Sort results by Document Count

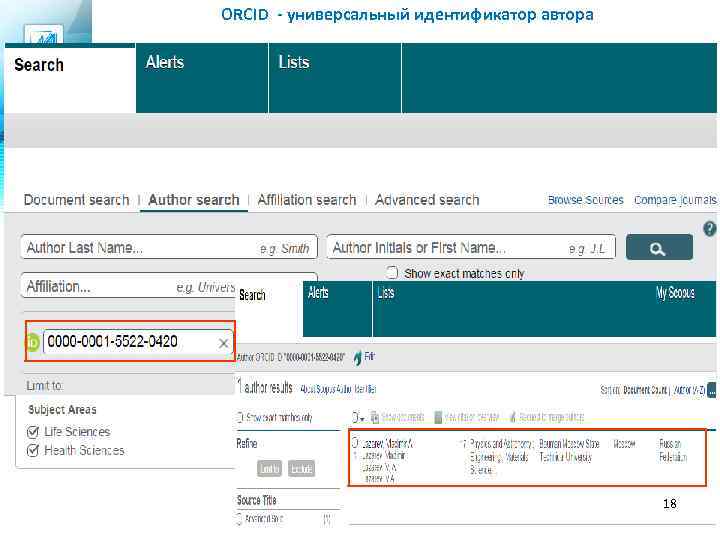645,390
